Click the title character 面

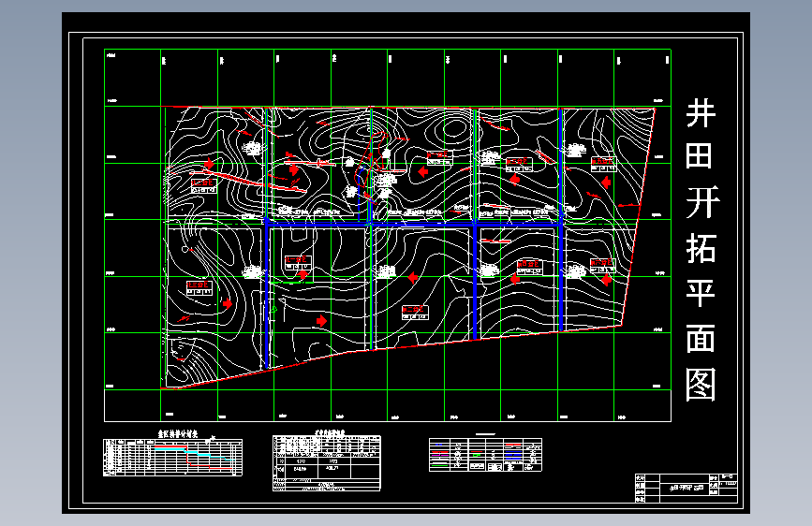pyautogui.click(x=701, y=339)
